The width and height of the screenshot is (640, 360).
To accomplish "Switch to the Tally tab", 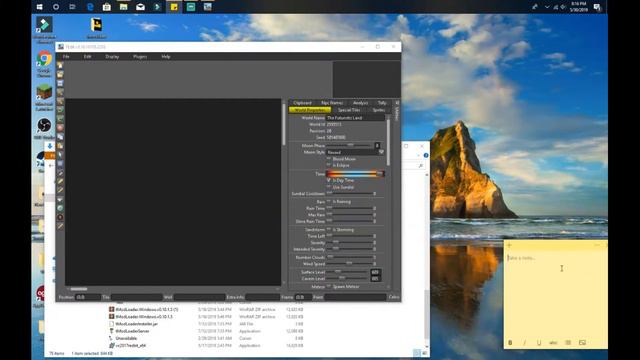I will (382, 103).
